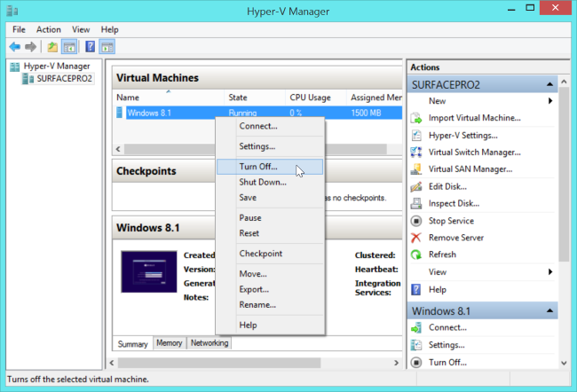The width and height of the screenshot is (577, 392).
Task: Switch to the Networking tab
Action: (x=209, y=343)
